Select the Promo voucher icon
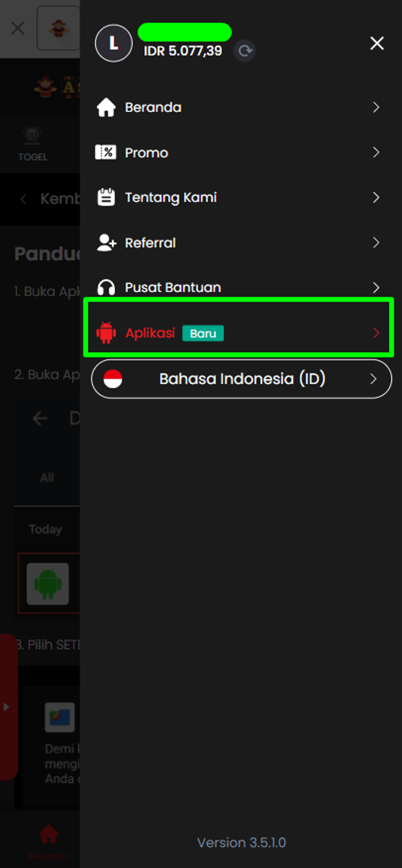The height and width of the screenshot is (868, 402). (106, 152)
